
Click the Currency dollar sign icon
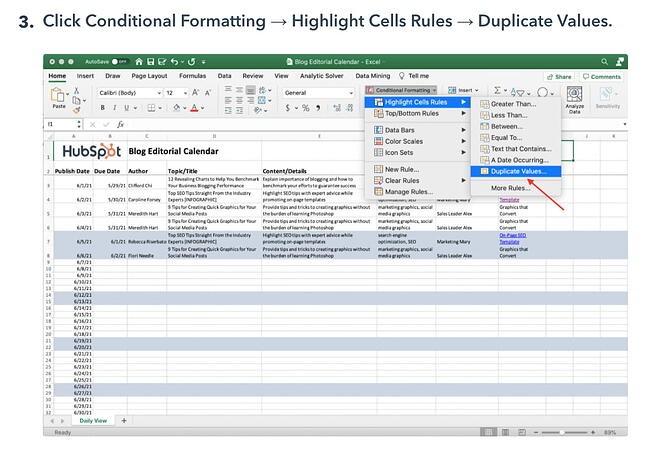click(x=288, y=108)
